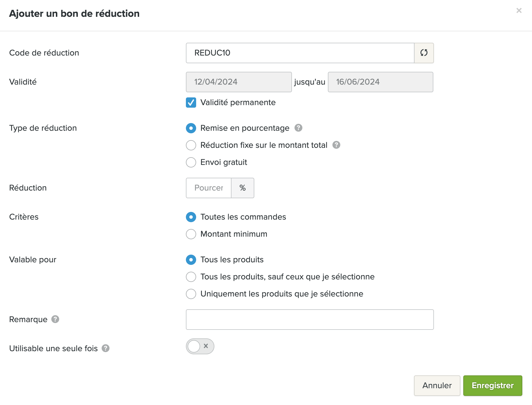
Task: Click the Enregistrer button
Action: pyautogui.click(x=493, y=386)
